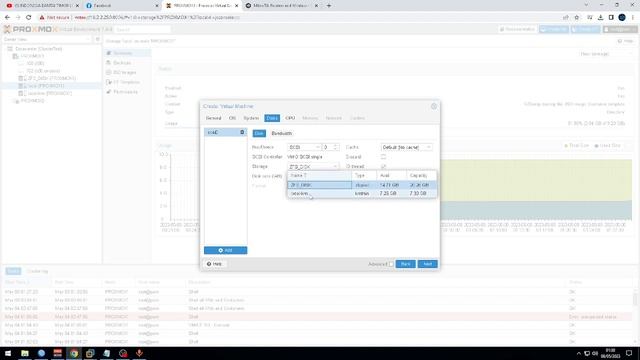Choose ZFS_DISK storage from the list
This screenshot has width=640, height=360.
[362, 185]
